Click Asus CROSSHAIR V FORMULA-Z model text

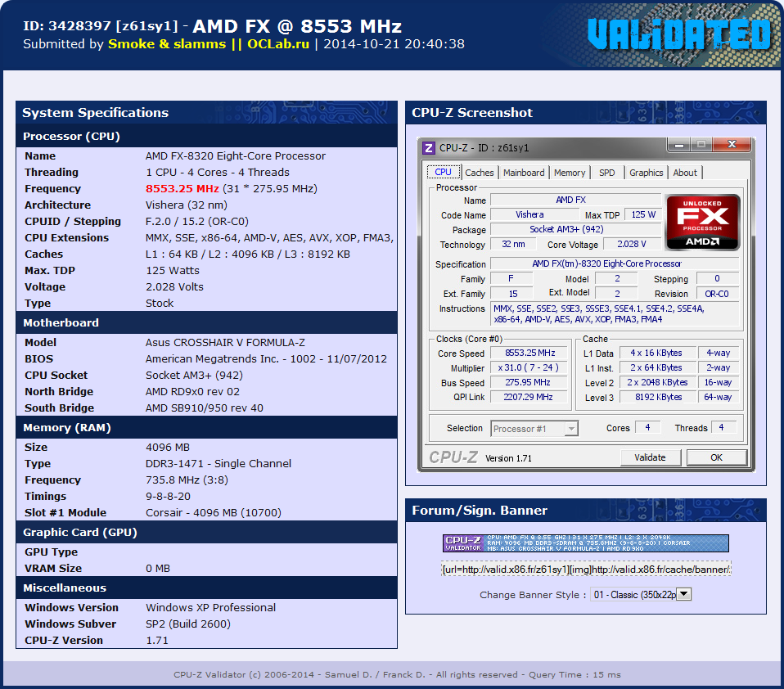point(225,343)
